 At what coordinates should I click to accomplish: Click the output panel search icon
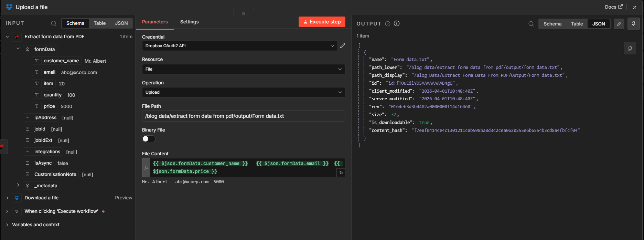point(531,24)
